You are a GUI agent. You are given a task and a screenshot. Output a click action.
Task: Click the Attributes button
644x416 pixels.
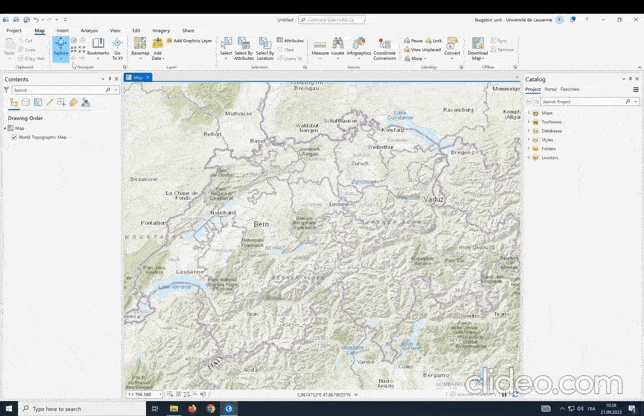(x=290, y=41)
